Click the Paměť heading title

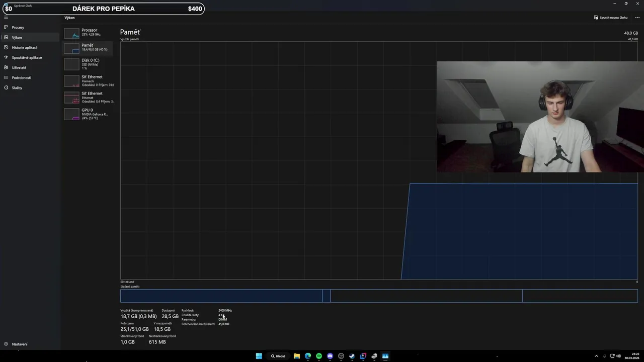click(130, 32)
